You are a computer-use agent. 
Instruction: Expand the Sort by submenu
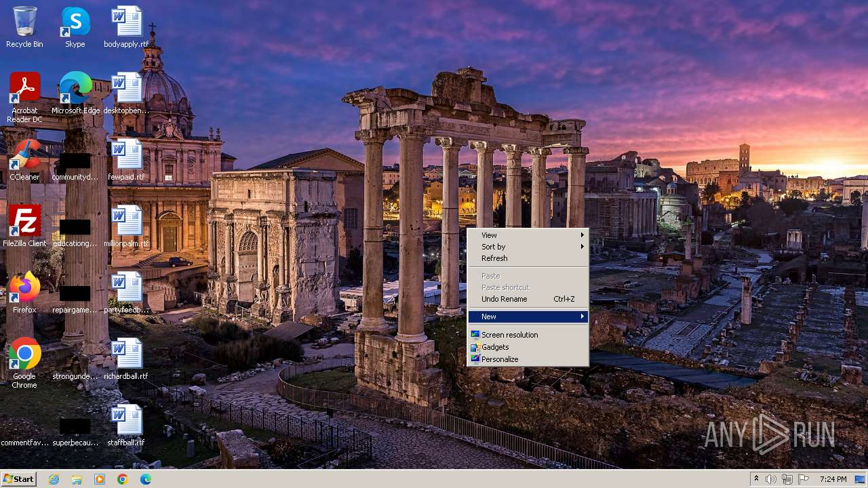click(528, 247)
